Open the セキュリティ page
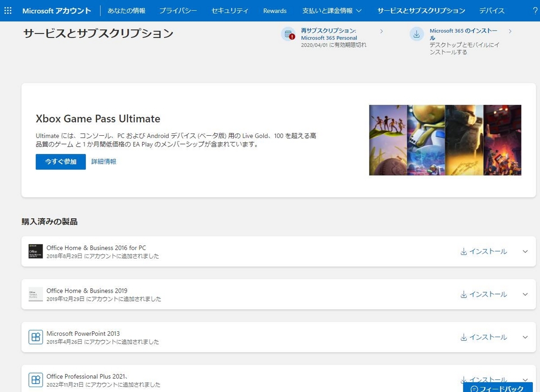This screenshot has height=392, width=540. tap(230, 10)
